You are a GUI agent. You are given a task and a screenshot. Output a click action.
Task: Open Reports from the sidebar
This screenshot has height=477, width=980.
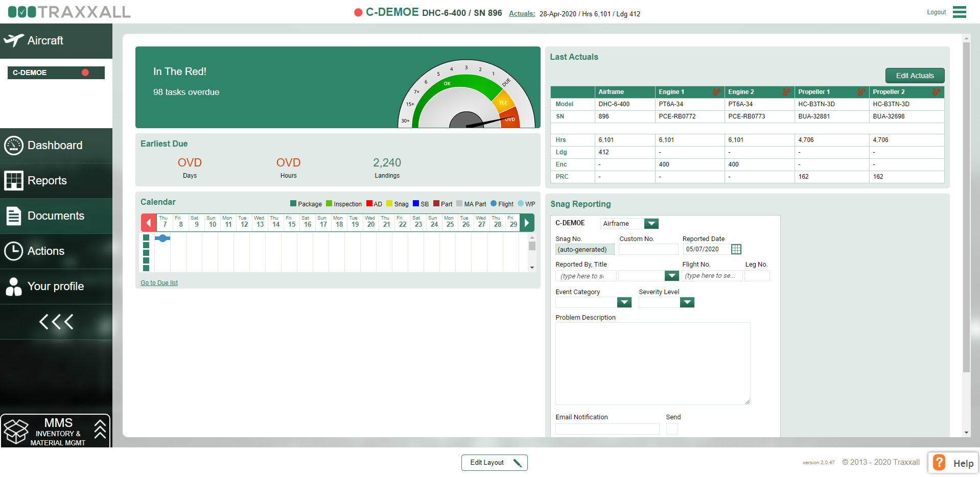(56, 181)
